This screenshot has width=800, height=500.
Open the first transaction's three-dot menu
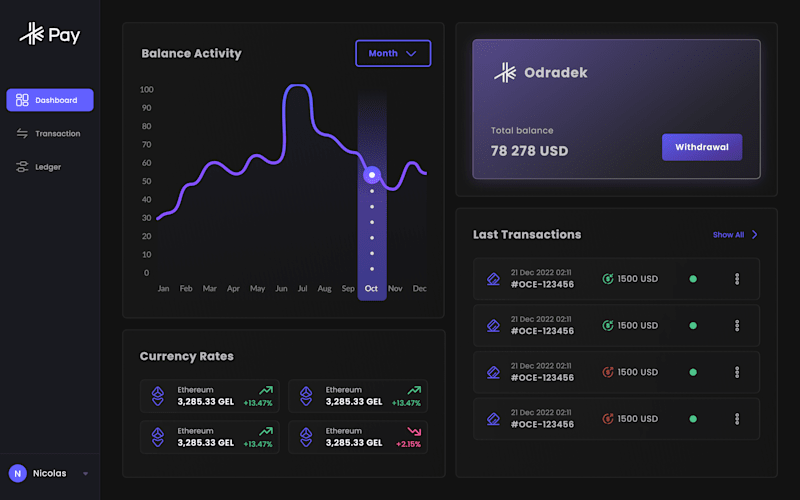point(737,279)
